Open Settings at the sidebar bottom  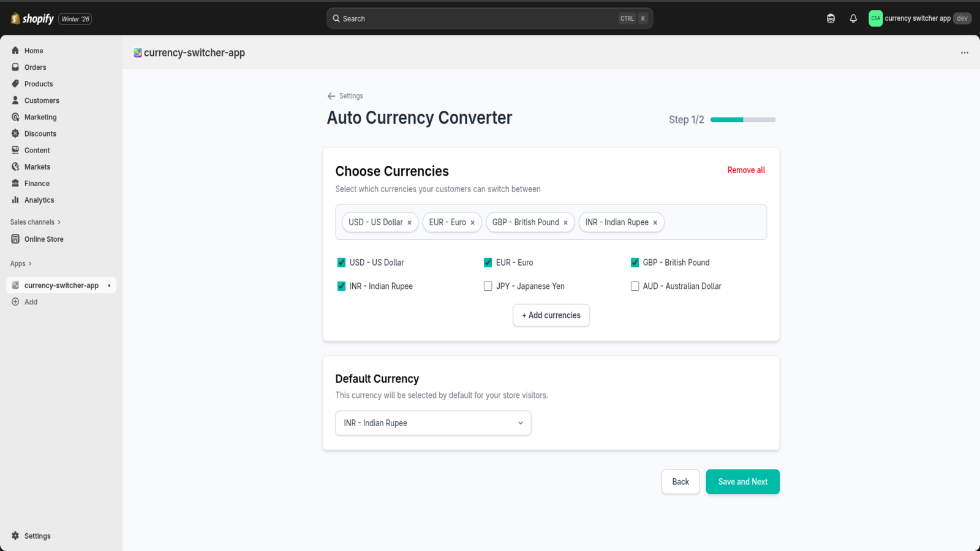[x=37, y=536]
